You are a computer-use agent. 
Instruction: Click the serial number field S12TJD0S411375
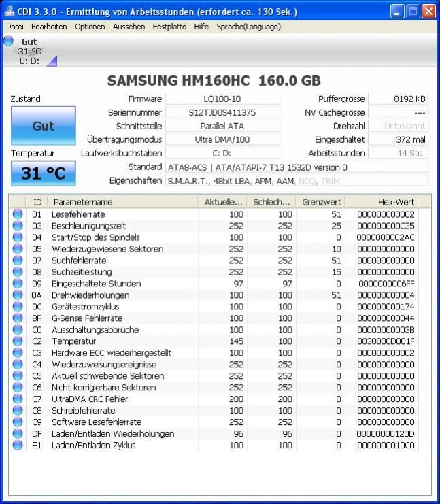[x=222, y=112]
